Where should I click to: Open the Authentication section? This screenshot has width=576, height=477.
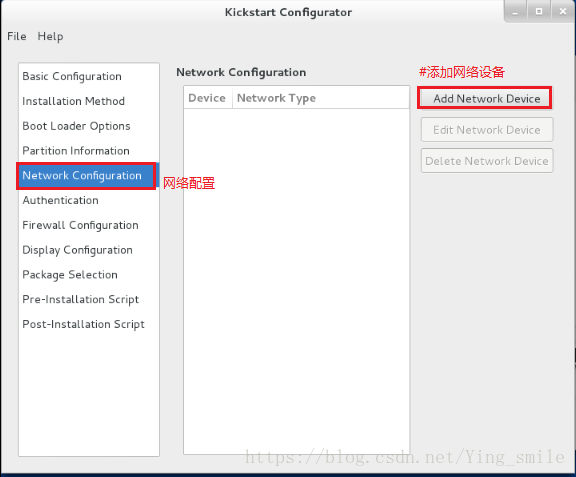click(x=89, y=200)
